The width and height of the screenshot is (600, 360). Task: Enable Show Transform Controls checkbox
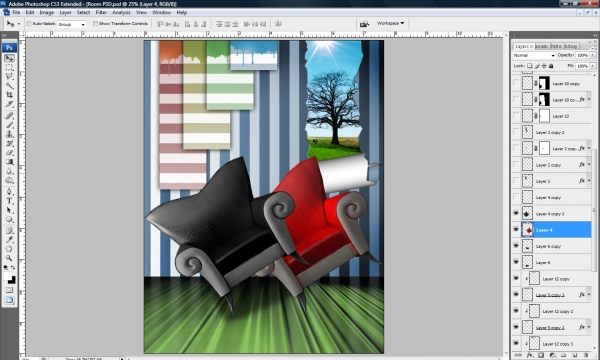pyautogui.click(x=95, y=24)
